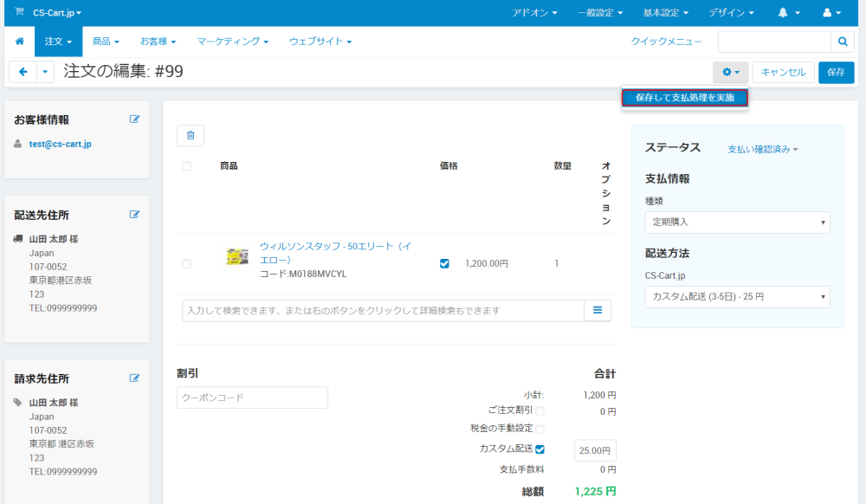Open the notifications bell menu
Image resolution: width=866 pixels, height=504 pixels.
(789, 13)
